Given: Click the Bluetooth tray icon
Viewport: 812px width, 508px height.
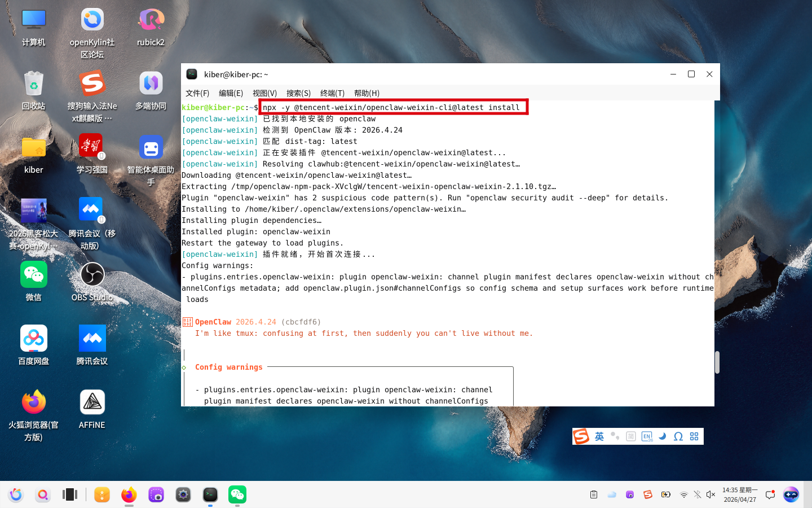Looking at the screenshot, I should click(x=698, y=495).
